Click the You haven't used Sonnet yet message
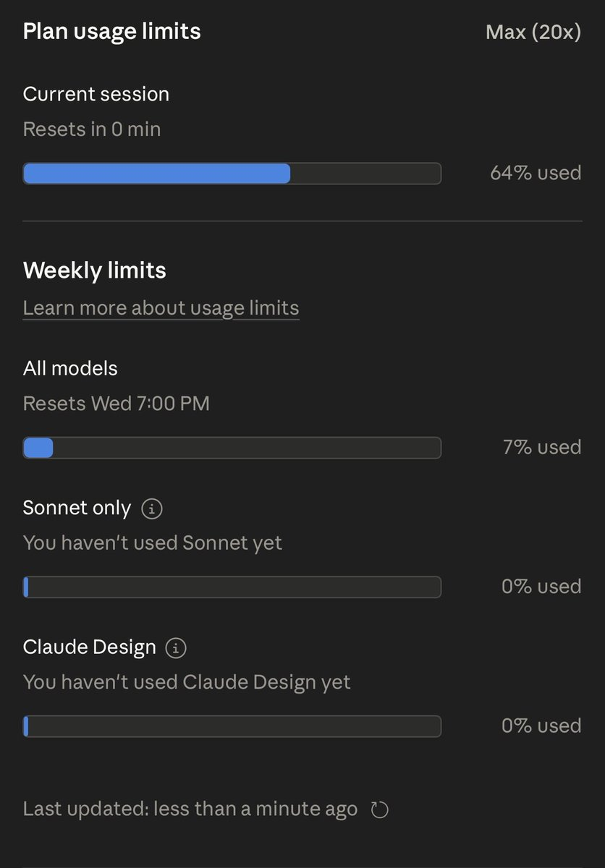Viewport: 605px width, 868px height. point(153,542)
